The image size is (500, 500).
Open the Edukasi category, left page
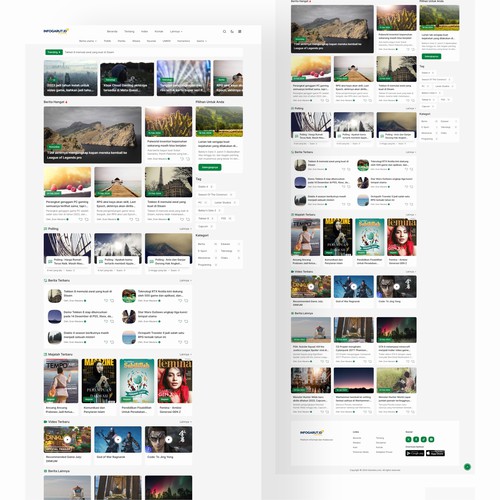(x=230, y=244)
